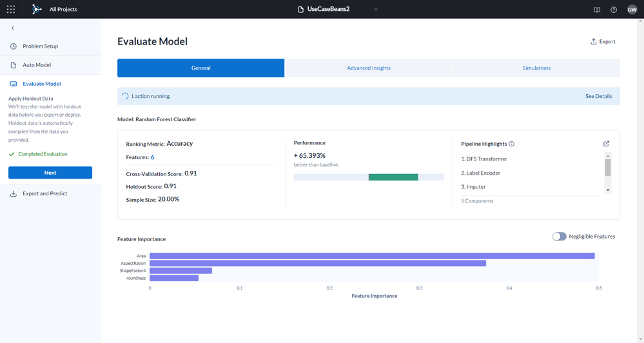Click the Pipeline Highlights info icon
The width and height of the screenshot is (644, 343).
pyautogui.click(x=512, y=144)
